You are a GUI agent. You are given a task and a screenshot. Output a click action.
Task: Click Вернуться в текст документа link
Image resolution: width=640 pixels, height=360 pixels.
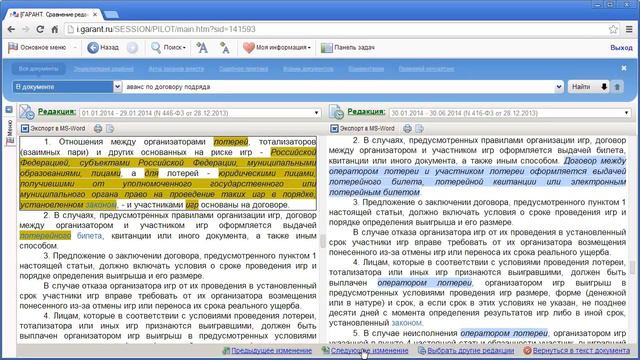tap(581, 350)
